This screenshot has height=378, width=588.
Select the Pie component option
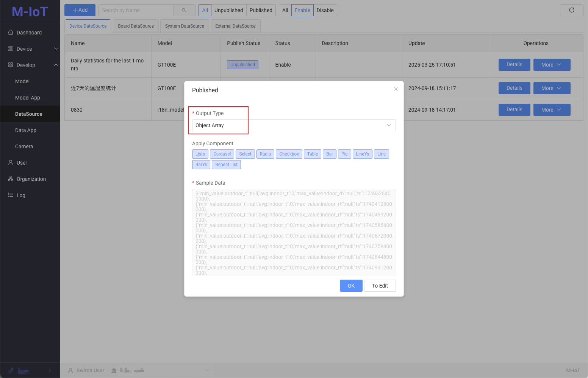[344, 154]
